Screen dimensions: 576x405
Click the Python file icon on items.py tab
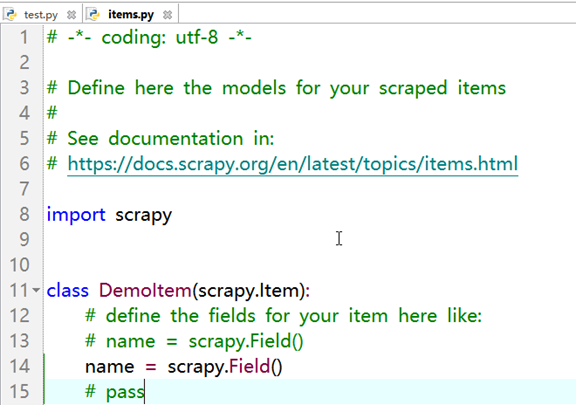pyautogui.click(x=94, y=14)
